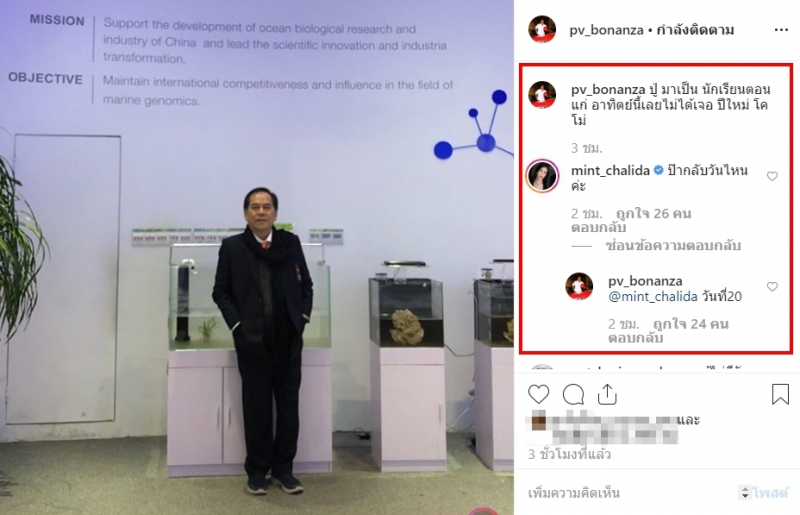Save the post with the bookmark icon
Viewport: 800px width, 515px height.
click(780, 394)
